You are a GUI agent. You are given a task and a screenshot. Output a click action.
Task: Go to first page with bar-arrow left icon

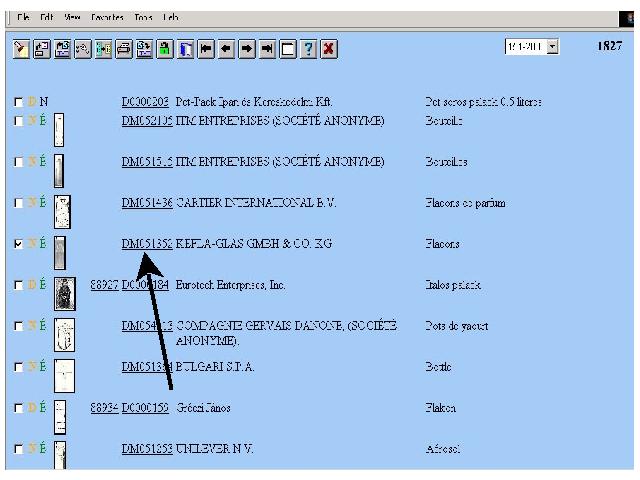[x=206, y=49]
